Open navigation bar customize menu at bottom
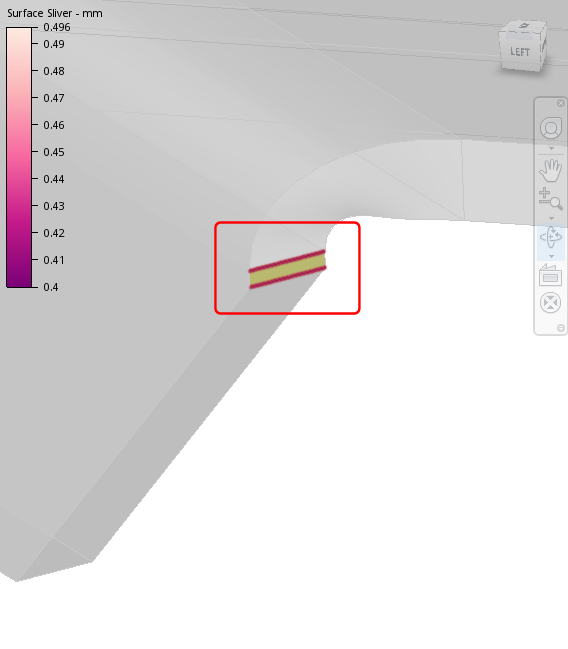Image resolution: width=568 pixels, height=649 pixels. [561, 328]
